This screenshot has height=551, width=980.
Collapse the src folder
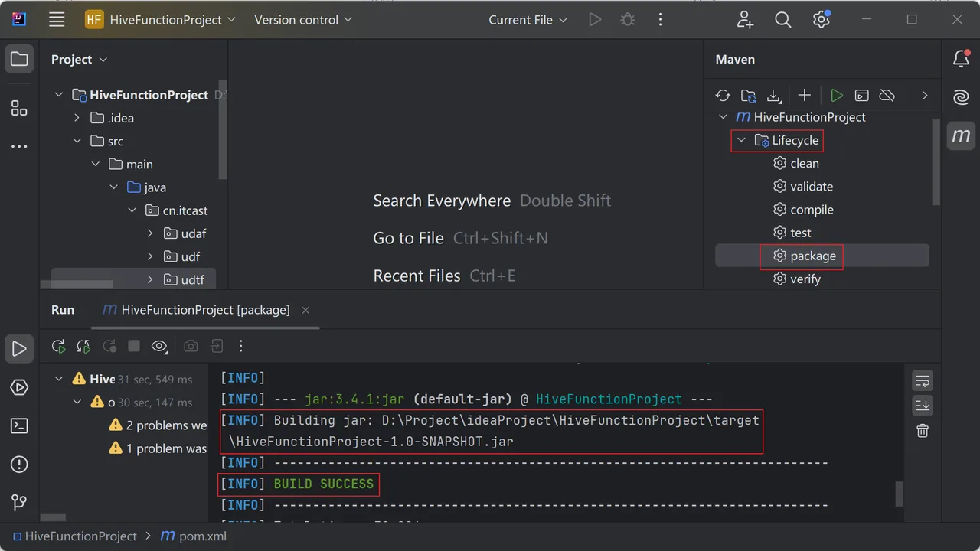point(77,141)
